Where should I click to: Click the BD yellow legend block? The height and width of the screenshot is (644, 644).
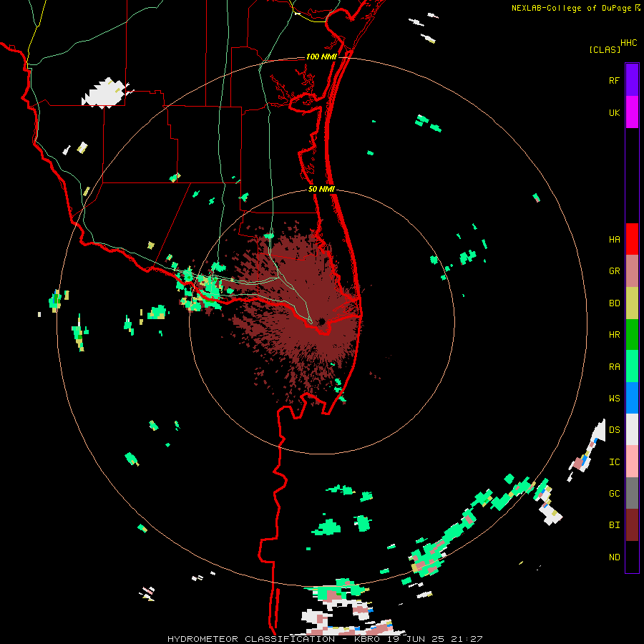point(632,303)
